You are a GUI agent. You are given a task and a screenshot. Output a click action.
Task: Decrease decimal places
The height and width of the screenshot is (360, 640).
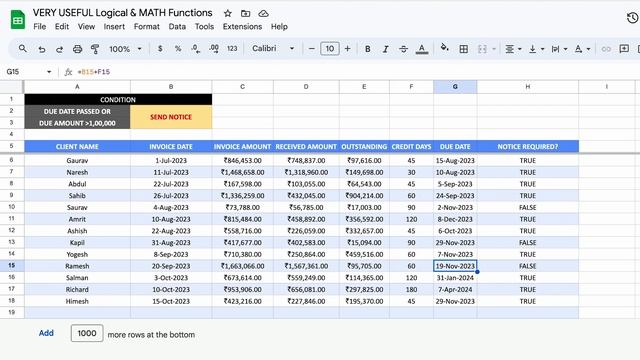pyautogui.click(x=196, y=49)
